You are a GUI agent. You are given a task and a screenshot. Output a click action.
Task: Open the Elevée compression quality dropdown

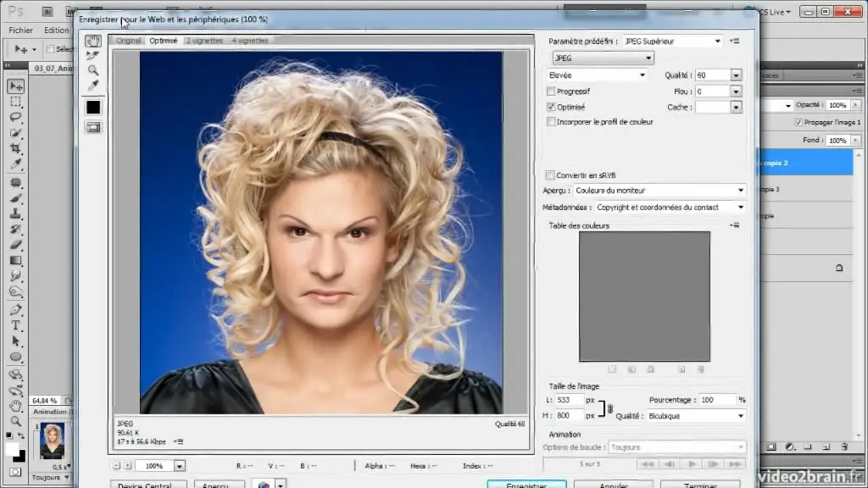click(x=597, y=75)
